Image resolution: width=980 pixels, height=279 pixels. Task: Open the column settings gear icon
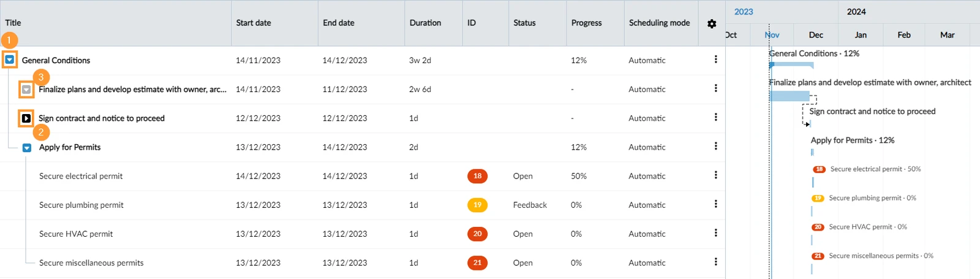pos(712,23)
